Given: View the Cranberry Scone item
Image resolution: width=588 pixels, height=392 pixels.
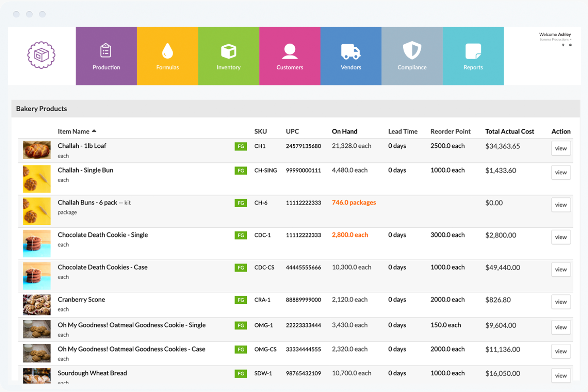Looking at the screenshot, I should click(561, 302).
